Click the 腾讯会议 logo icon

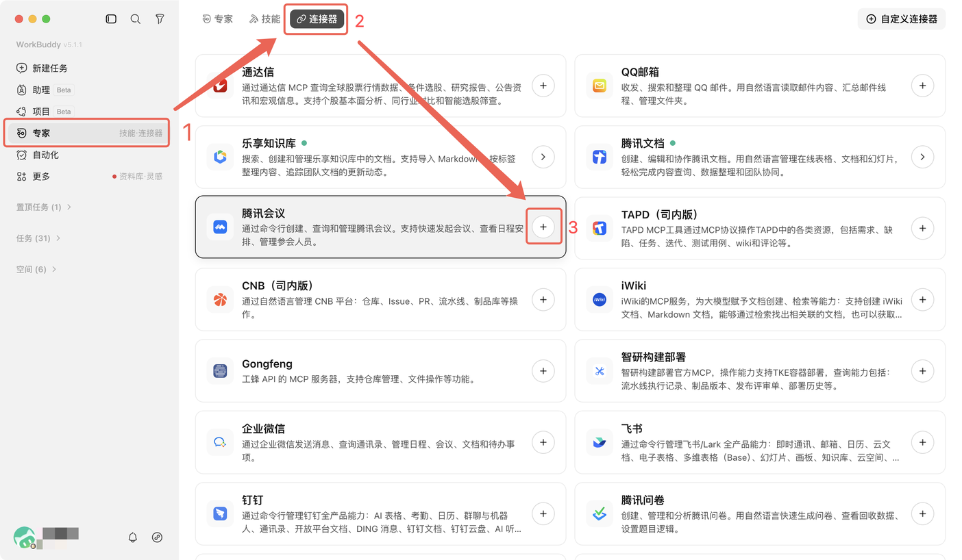[220, 228]
